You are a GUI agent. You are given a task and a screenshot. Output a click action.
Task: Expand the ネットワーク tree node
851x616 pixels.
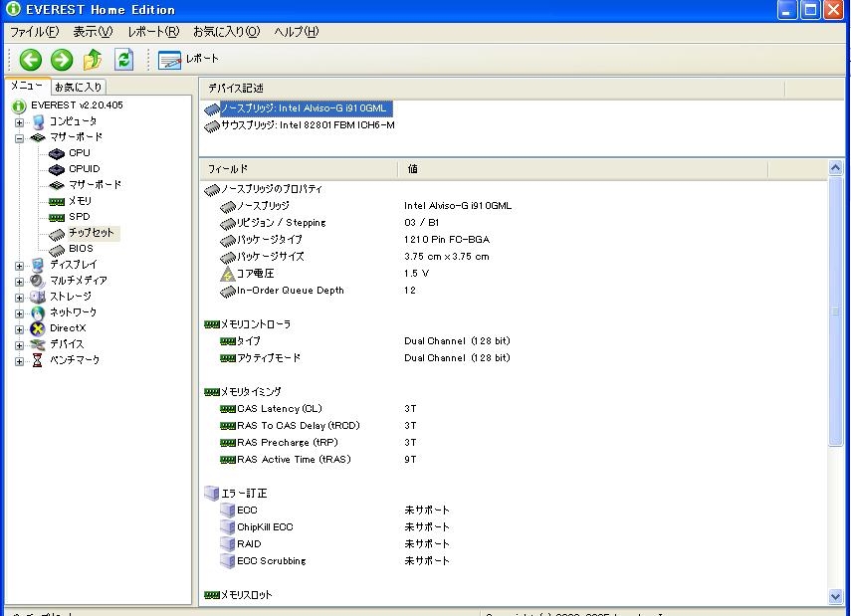click(x=19, y=312)
